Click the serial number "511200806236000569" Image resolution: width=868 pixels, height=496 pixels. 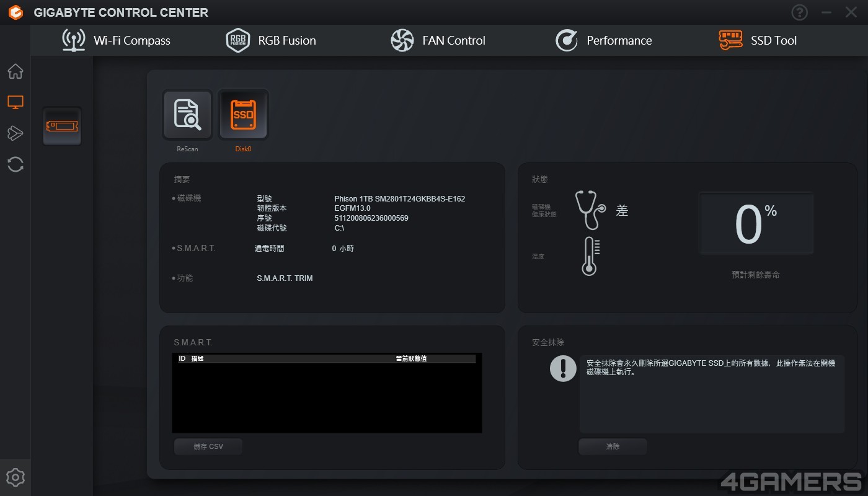coord(371,218)
